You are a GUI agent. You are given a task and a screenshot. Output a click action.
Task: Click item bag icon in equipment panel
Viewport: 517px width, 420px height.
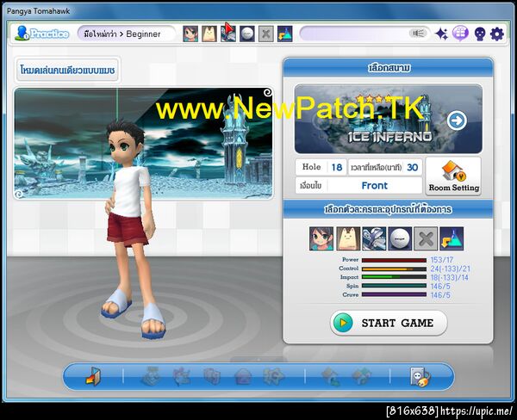point(452,238)
